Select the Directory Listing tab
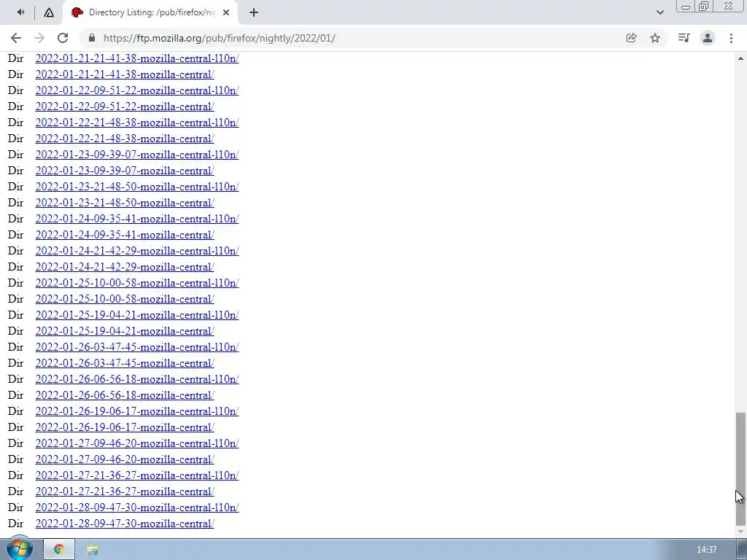This screenshot has height=560, width=747. pos(152,13)
